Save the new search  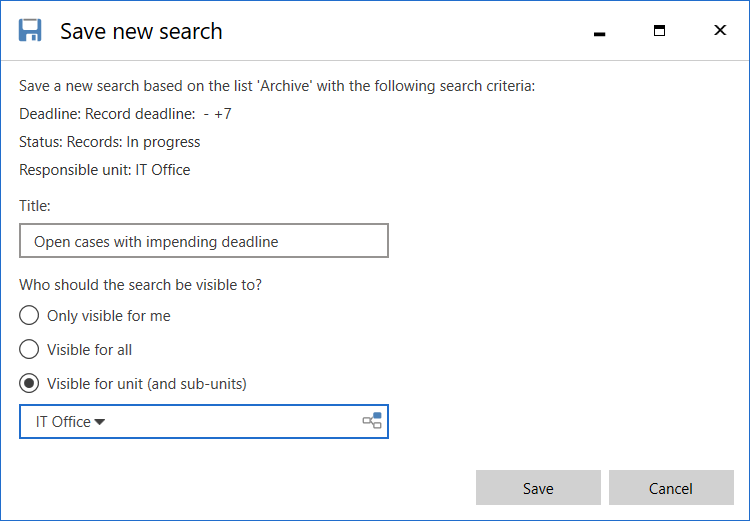[538, 488]
